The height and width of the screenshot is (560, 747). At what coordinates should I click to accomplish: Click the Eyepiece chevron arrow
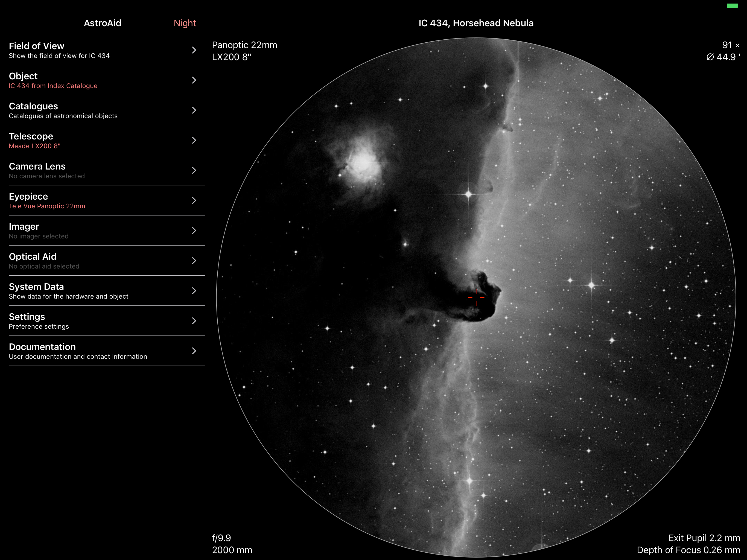(194, 200)
